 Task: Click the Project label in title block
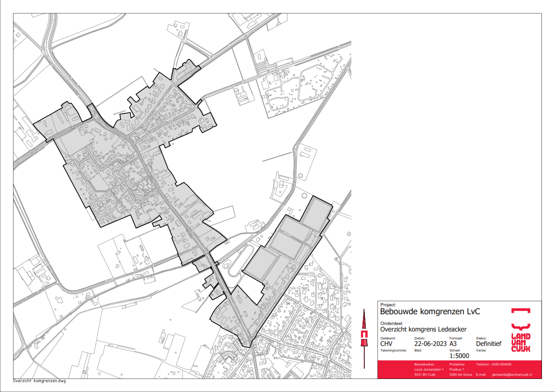pos(388,304)
